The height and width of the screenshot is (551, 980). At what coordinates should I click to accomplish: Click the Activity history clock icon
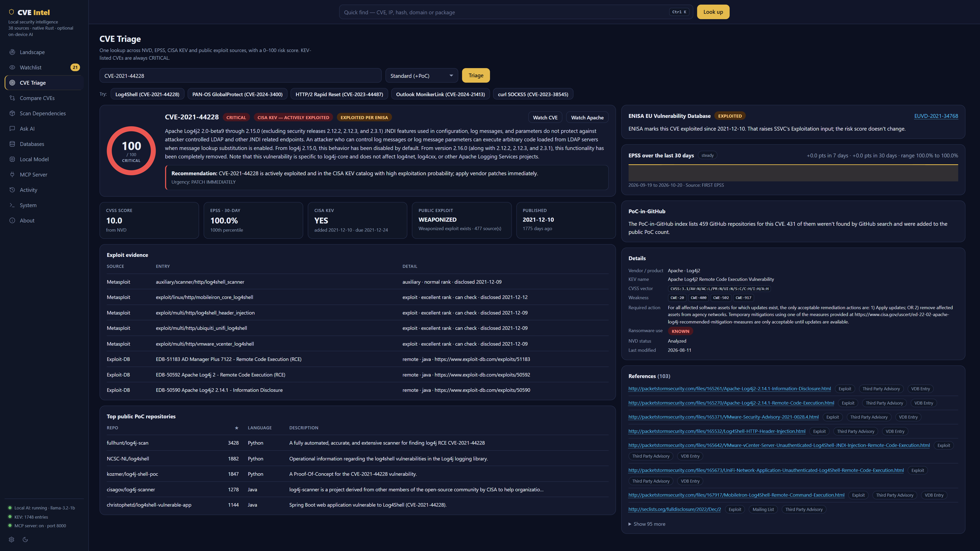(x=12, y=190)
